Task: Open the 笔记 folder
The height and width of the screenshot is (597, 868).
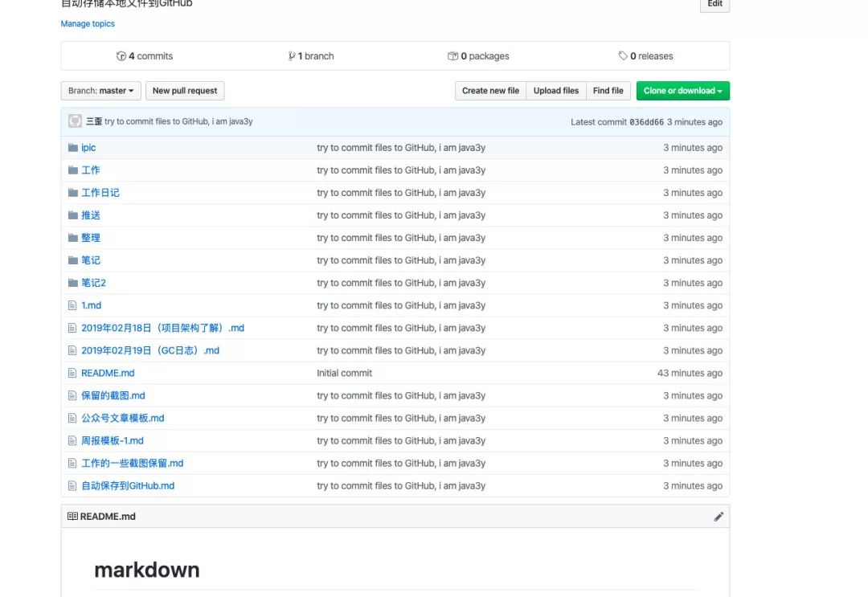Action: (x=91, y=260)
